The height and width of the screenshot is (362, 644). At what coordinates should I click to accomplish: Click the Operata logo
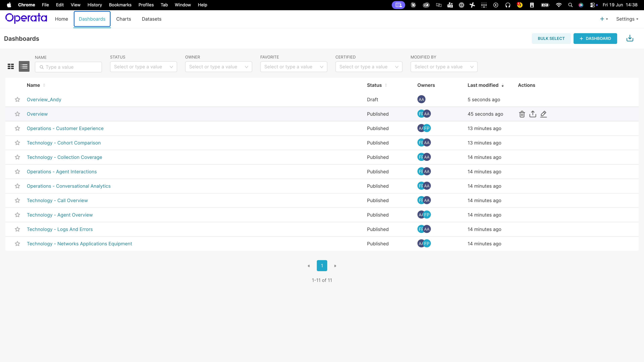click(26, 18)
